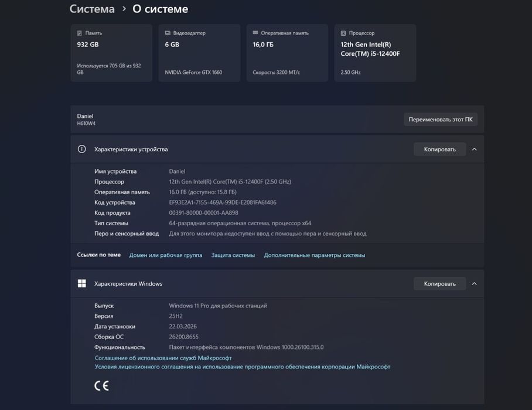Click the Характеристики Windows header text
Image resolution: width=532 pixels, height=410 pixels.
pyautogui.click(x=128, y=284)
